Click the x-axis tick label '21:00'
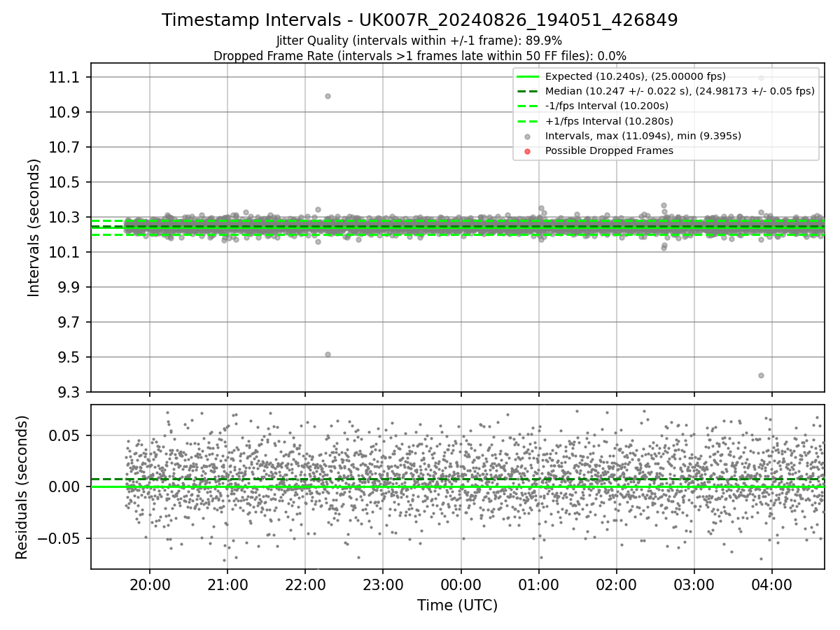The height and width of the screenshot is (630, 840). pyautogui.click(x=227, y=584)
